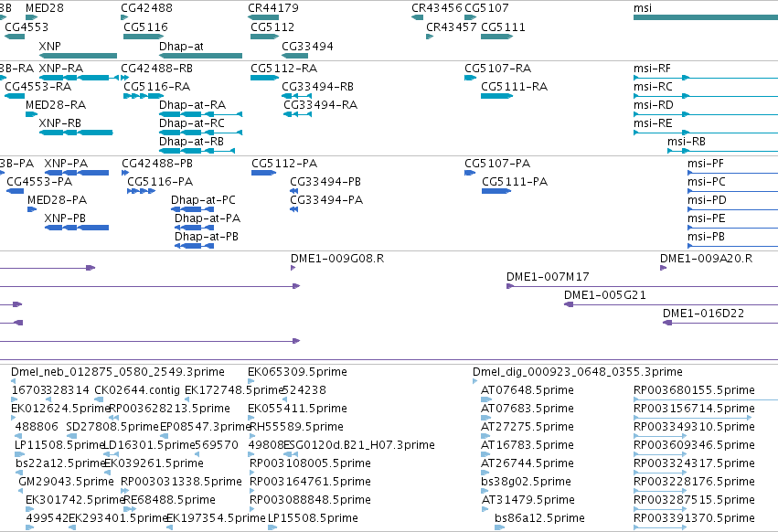The height and width of the screenshot is (532, 778).
Task: Click RH55589.5prime EST label
Action: 296,427
